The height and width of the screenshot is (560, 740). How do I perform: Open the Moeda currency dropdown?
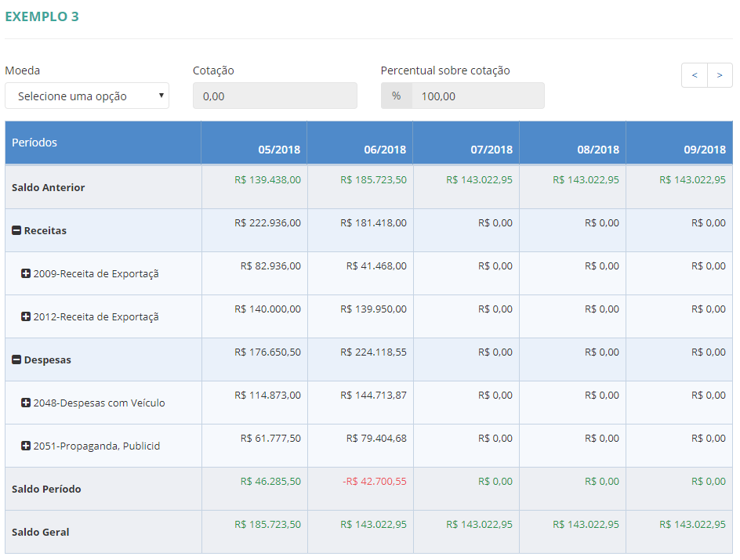tap(87, 96)
